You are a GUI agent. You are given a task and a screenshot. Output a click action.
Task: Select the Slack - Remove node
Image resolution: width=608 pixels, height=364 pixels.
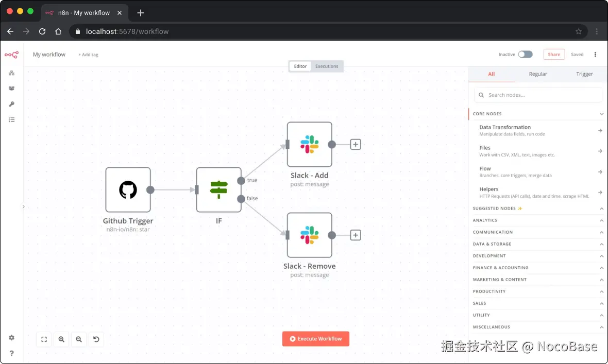click(310, 235)
